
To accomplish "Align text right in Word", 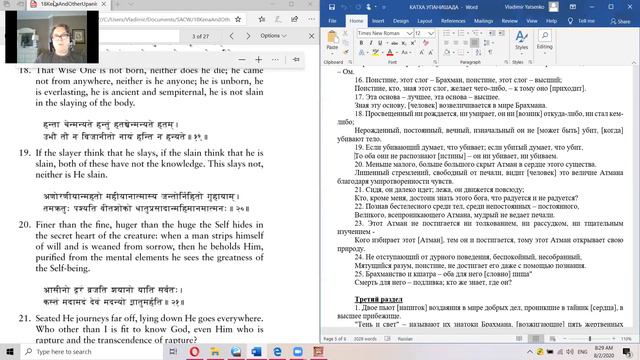I will (465, 43).
